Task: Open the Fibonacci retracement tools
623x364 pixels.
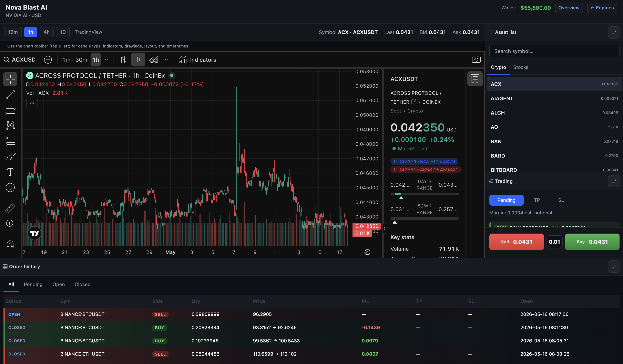Action: tap(10, 110)
